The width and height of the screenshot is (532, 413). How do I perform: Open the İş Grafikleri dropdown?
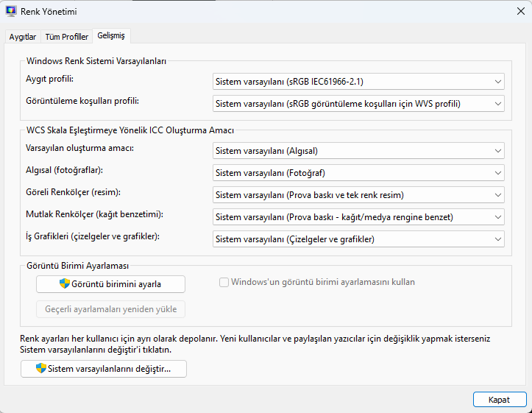click(358, 239)
